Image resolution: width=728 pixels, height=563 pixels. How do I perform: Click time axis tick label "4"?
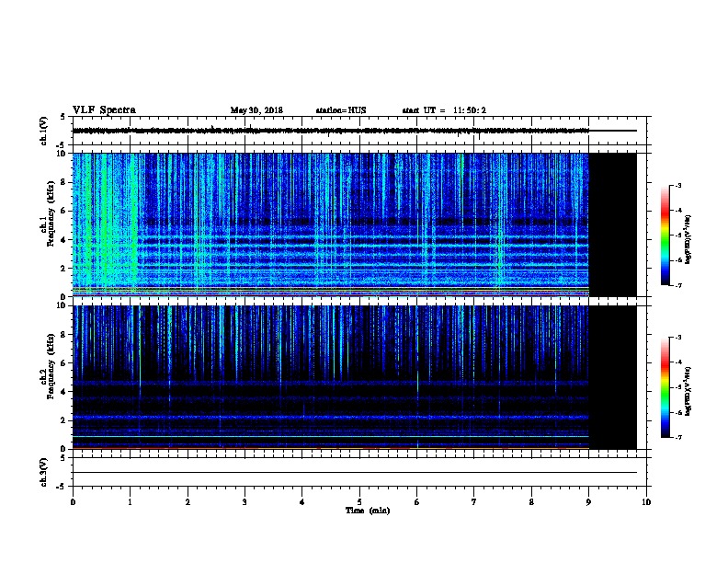302,502
